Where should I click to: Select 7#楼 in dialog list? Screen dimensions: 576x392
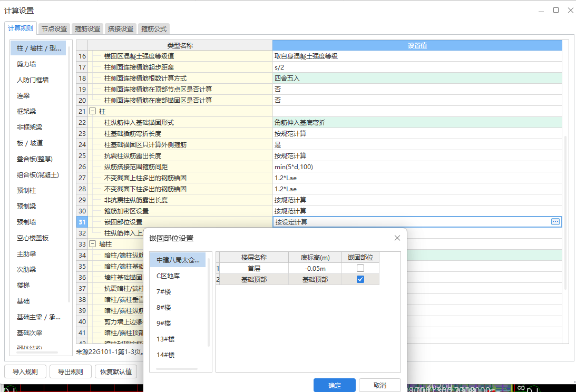178,291
